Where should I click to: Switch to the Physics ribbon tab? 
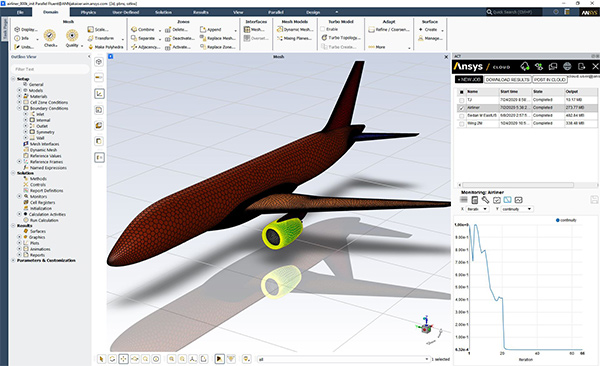pos(88,12)
